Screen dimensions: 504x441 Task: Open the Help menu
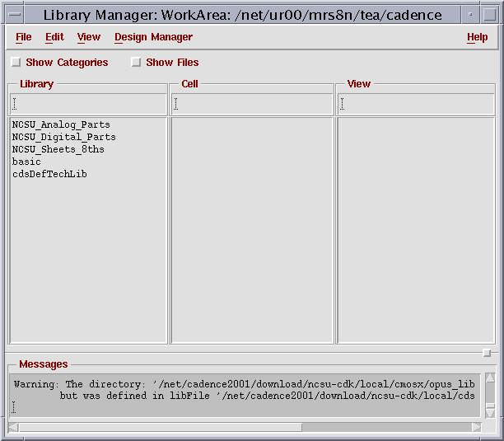(x=477, y=37)
